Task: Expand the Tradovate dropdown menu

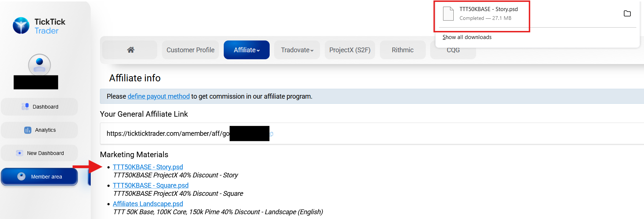Action: [297, 50]
